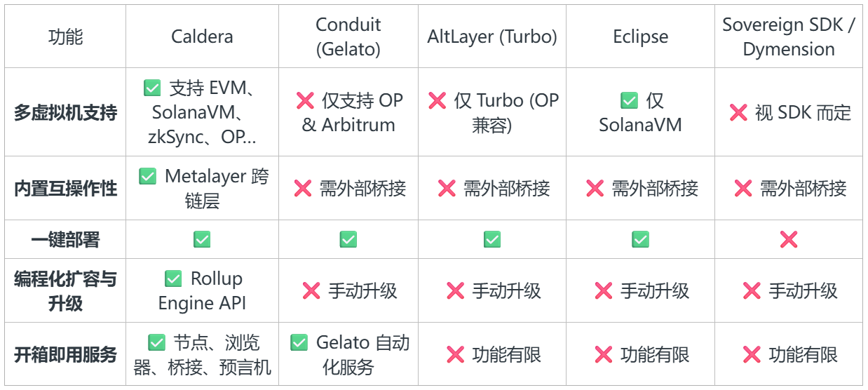868x390 pixels.
Task: Click the 节点、浏览器、桥接、预言机 cell text
Action: coord(210,355)
